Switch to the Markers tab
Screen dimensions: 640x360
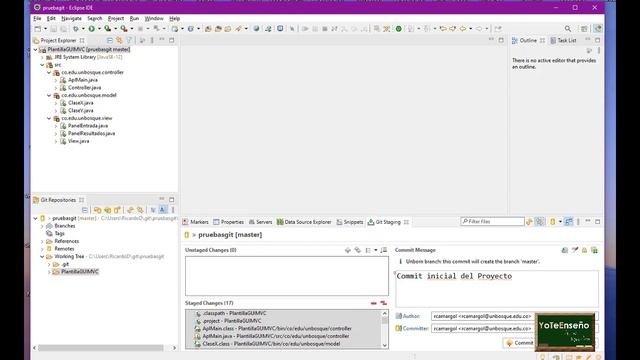tap(196, 222)
